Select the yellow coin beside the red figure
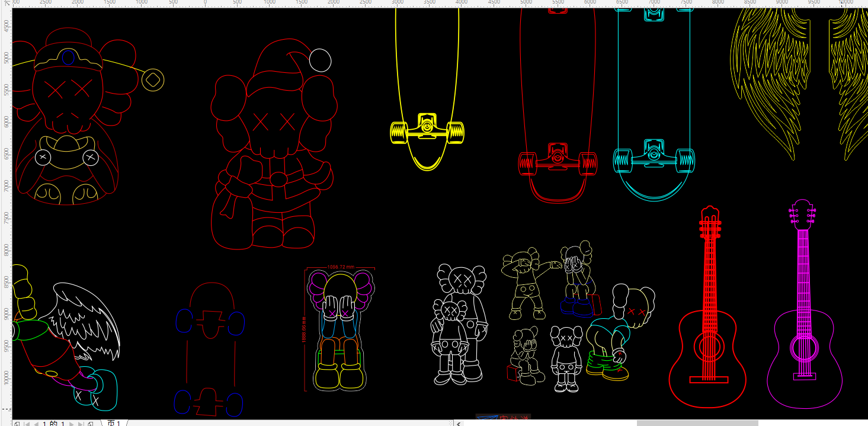This screenshot has height=426, width=868. pos(153,79)
